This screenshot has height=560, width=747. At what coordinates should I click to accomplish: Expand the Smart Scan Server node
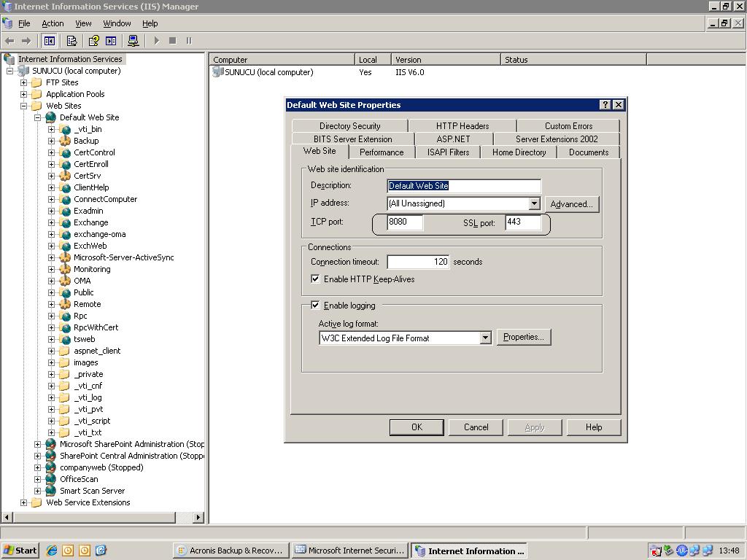(x=37, y=491)
